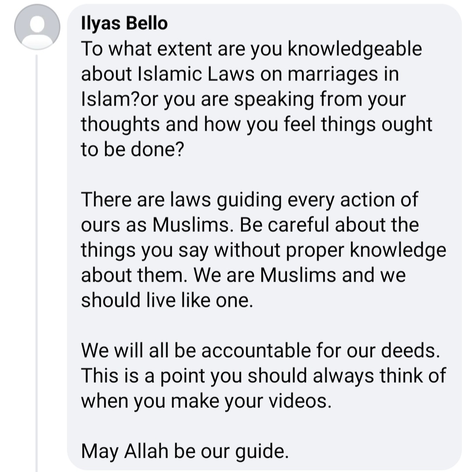Click the word "knowledgeable" in the comment
Image resolution: width=476 pixels, height=472 pixels.
355,49
